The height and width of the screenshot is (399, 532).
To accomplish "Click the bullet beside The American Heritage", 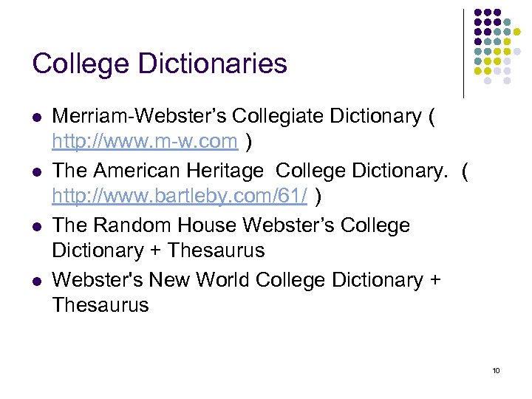I will coord(37,172).
